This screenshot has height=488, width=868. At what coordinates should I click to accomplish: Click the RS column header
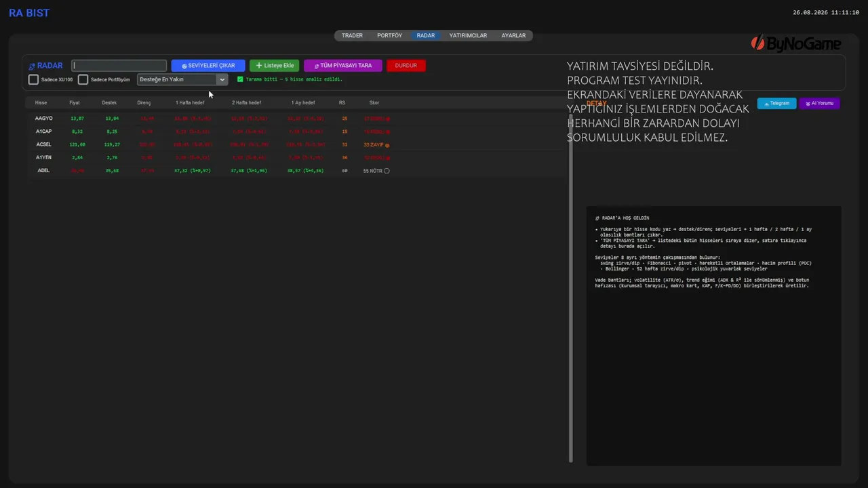(x=342, y=103)
